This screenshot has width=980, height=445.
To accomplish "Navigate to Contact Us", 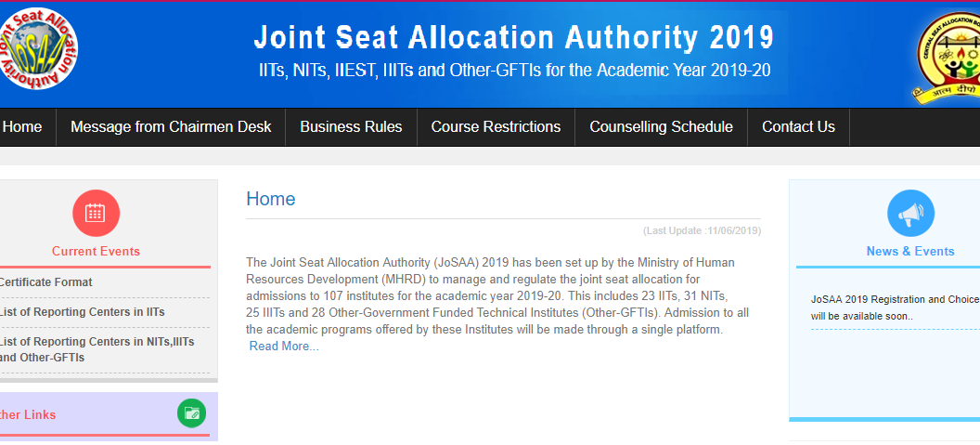I will (x=798, y=127).
